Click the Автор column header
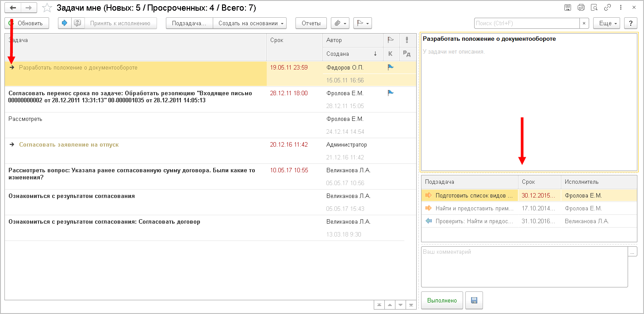644x314 pixels. (353, 40)
